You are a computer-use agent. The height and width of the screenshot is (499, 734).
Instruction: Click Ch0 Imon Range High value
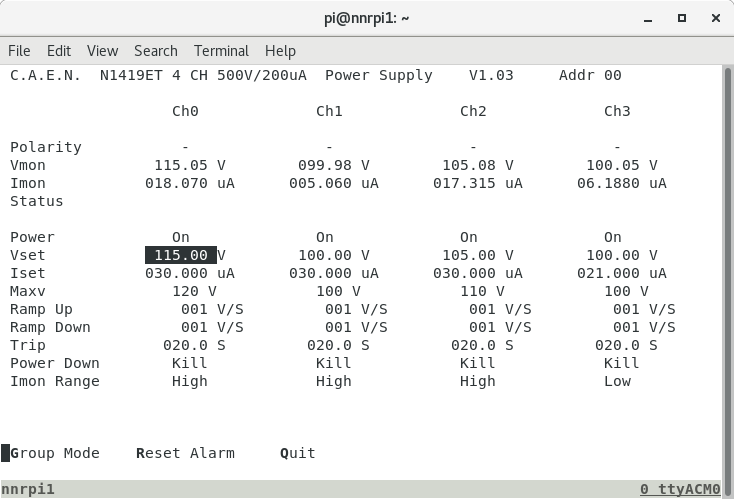tap(190, 381)
